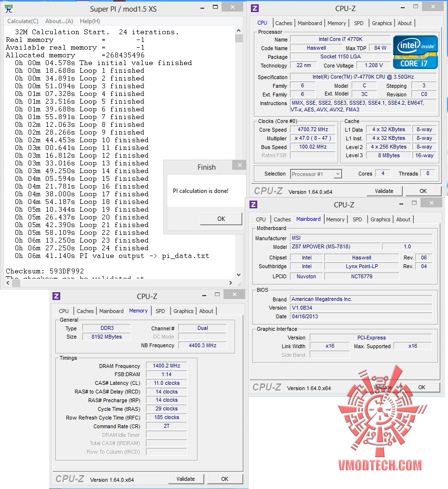Switch to Graphics tab in CPU window
The image size is (448, 489).
[382, 23]
